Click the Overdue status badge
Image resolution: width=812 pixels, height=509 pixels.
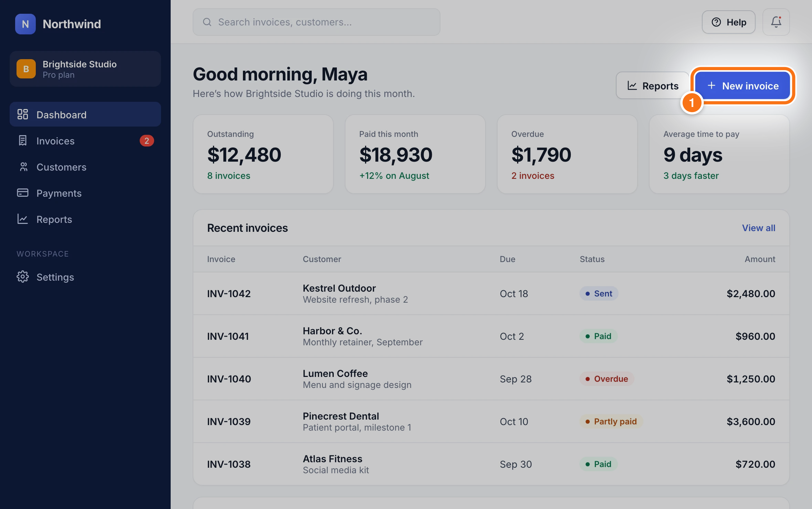(x=607, y=379)
